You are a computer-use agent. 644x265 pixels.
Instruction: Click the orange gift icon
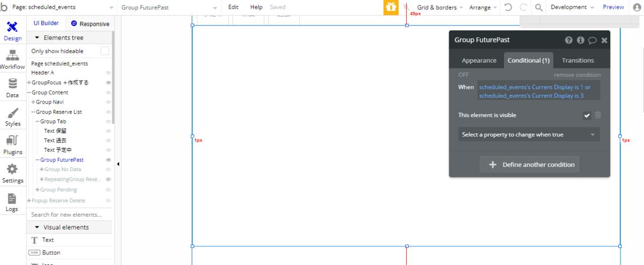pyautogui.click(x=391, y=8)
